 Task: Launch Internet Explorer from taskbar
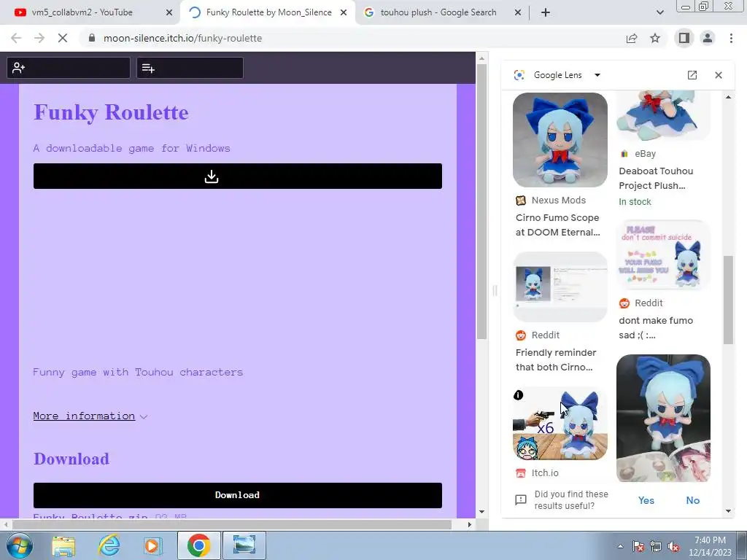(x=109, y=545)
